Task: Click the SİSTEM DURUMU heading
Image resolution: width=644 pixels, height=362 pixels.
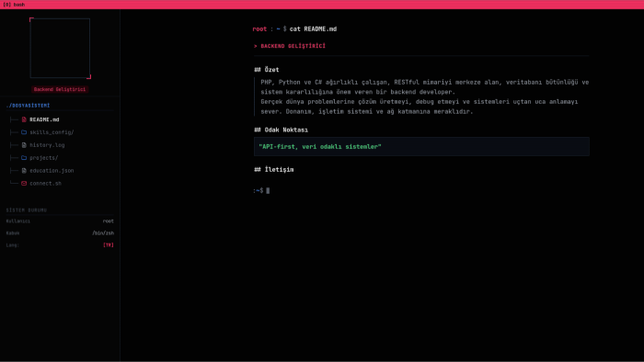Action: [x=27, y=209]
